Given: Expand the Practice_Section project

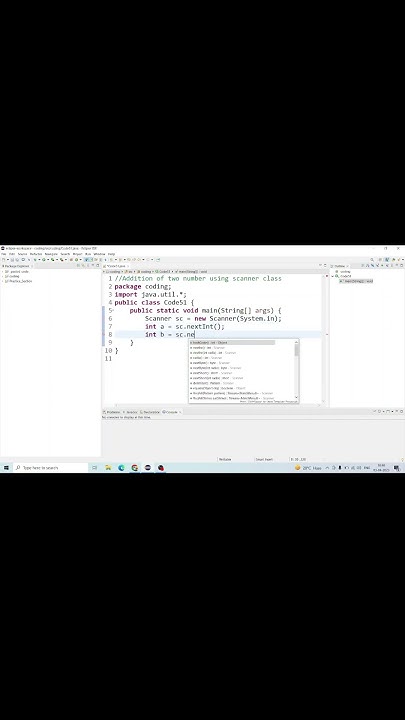Looking at the screenshot, I should coord(3,281).
